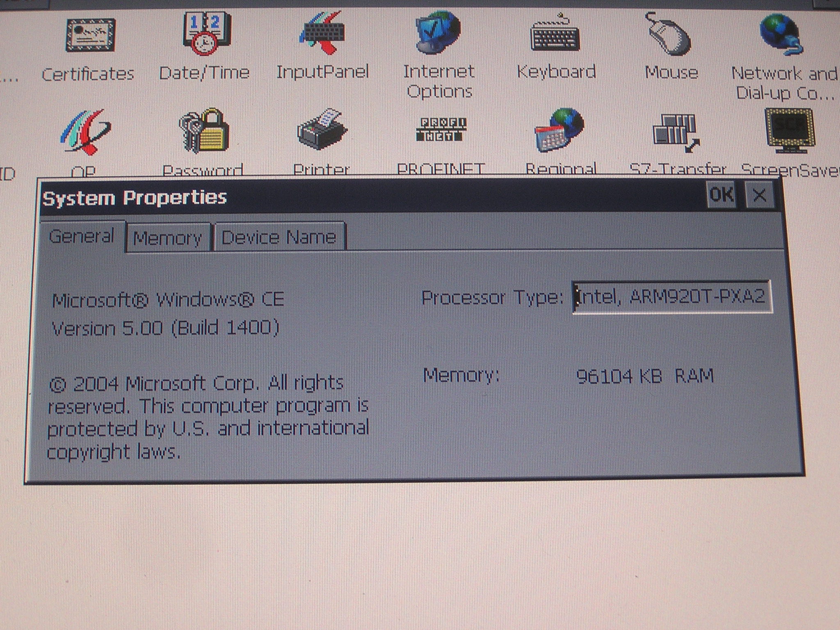Open the Date/Time settings icon
The width and height of the screenshot is (840, 630).
point(206,34)
